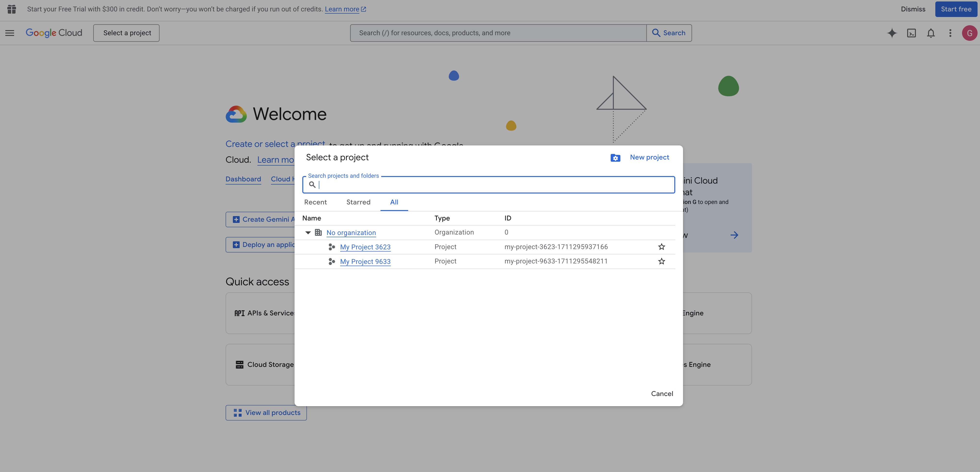
Task: Cancel the Select a project dialog
Action: click(x=662, y=394)
